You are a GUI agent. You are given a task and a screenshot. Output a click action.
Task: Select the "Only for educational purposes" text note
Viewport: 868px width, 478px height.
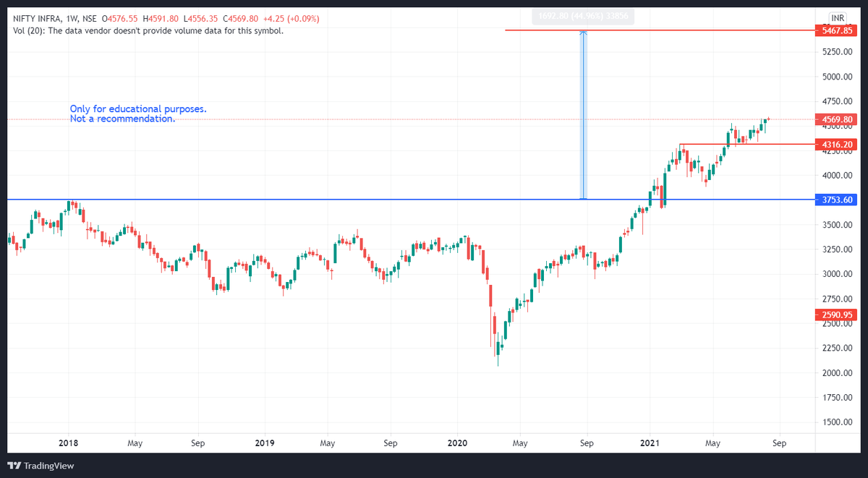tap(138, 108)
